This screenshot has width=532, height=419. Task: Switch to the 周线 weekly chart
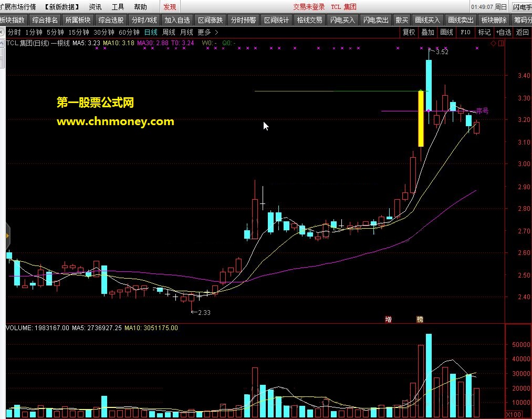pyautogui.click(x=169, y=32)
